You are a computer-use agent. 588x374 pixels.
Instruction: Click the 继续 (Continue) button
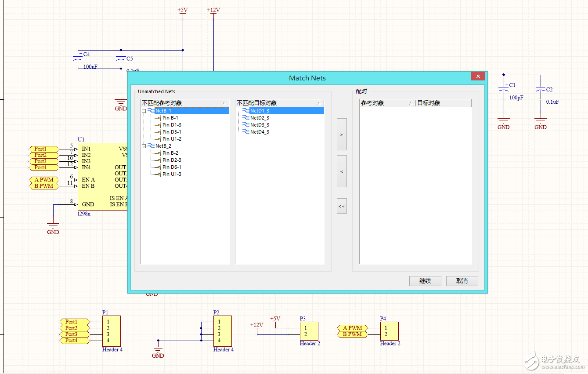click(425, 281)
